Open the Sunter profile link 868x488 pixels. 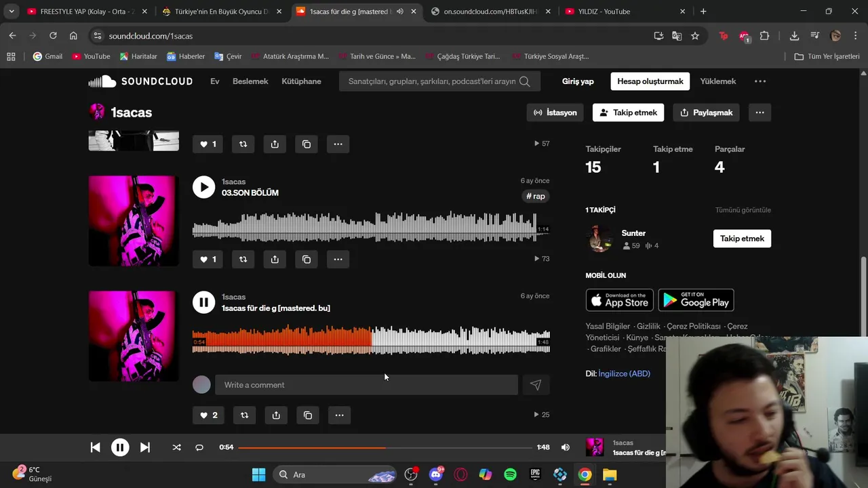633,233
